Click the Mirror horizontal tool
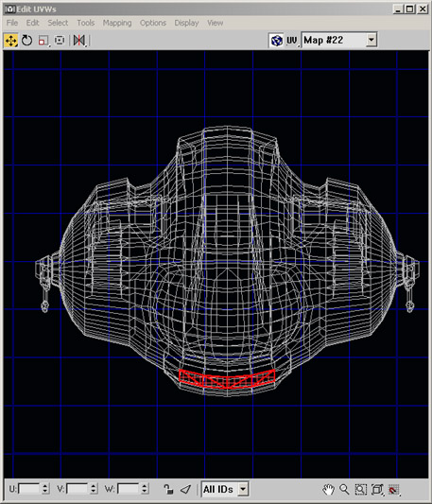432x504 pixels. click(x=79, y=41)
